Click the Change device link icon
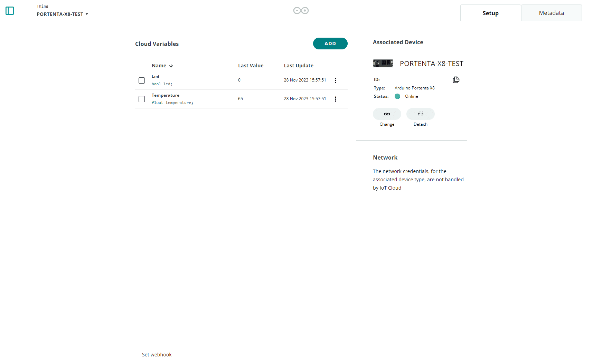 (387, 114)
